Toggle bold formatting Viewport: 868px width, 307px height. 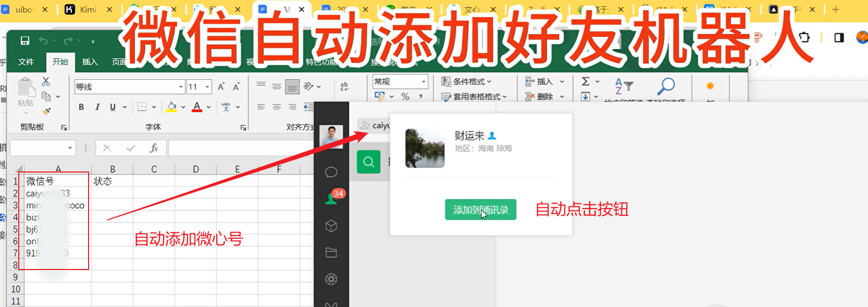click(81, 107)
